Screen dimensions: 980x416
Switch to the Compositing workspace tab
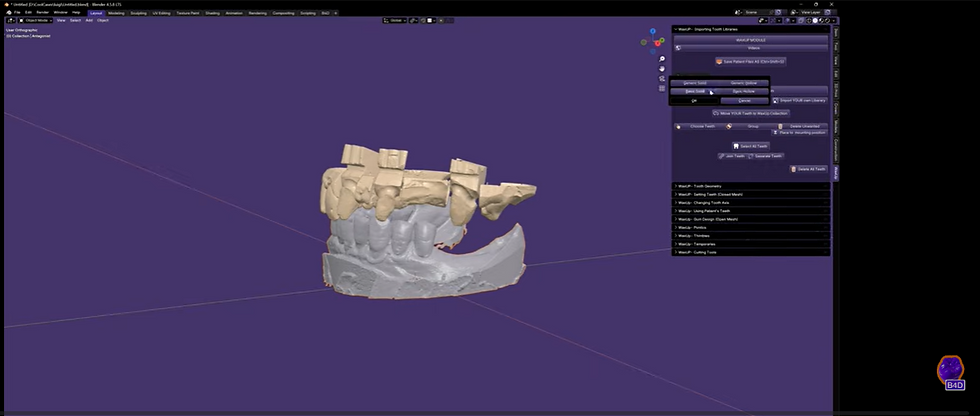[x=284, y=12]
